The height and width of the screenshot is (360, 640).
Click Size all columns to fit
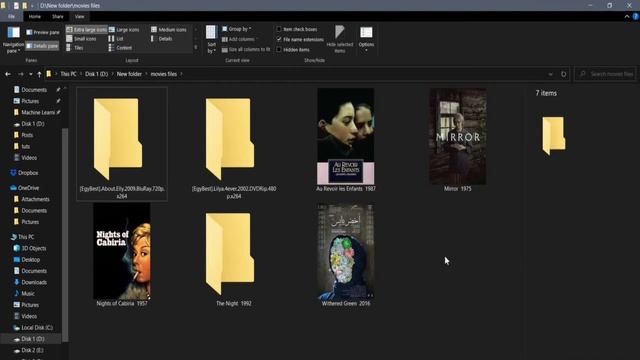[246, 49]
